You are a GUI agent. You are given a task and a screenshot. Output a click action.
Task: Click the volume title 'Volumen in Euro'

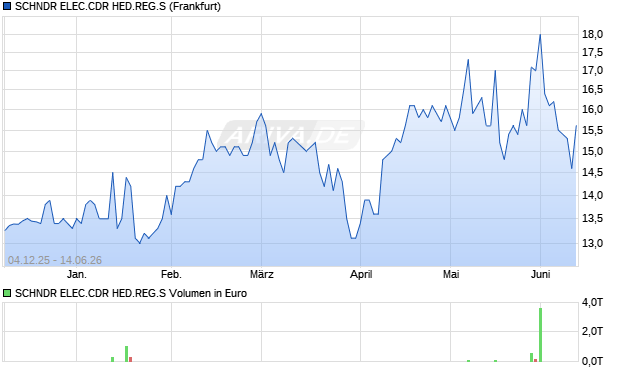tap(208, 293)
